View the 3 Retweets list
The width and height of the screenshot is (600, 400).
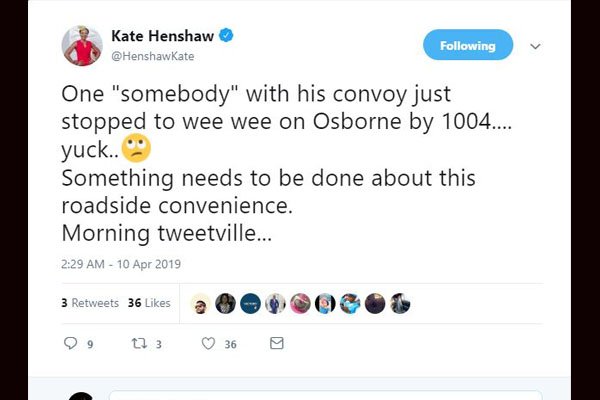[90, 303]
